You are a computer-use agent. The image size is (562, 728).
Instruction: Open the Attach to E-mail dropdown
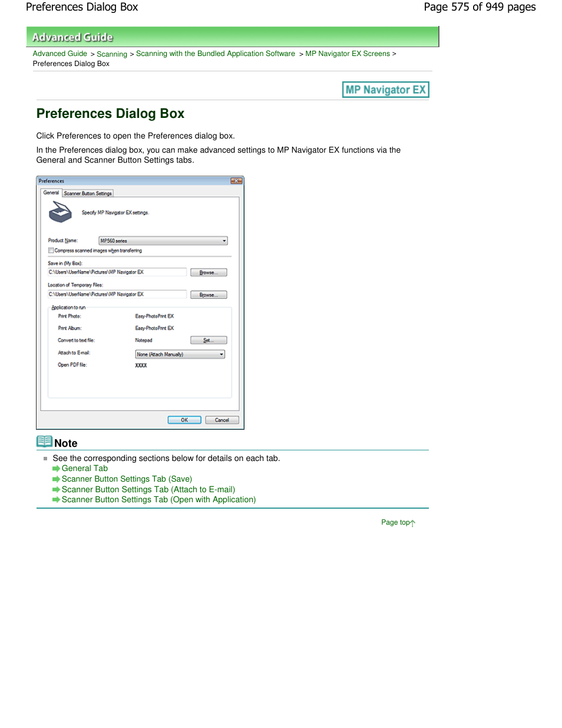(x=180, y=354)
